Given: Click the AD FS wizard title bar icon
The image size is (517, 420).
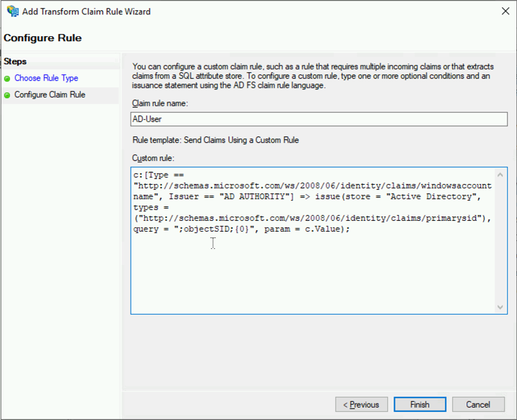Looking at the screenshot, I should [x=13, y=12].
